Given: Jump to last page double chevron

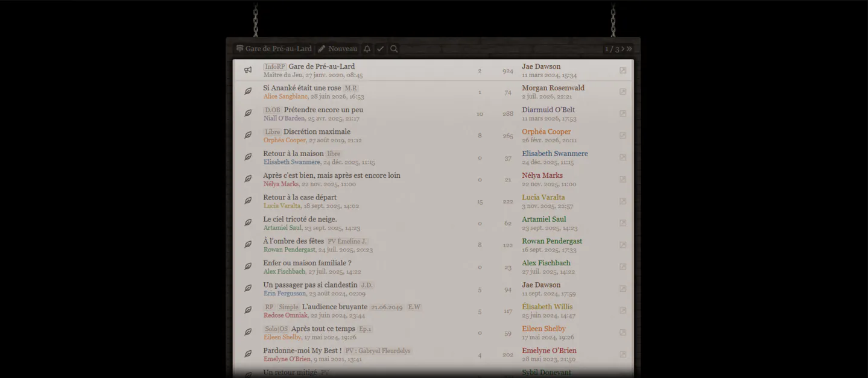Looking at the screenshot, I should click(630, 49).
